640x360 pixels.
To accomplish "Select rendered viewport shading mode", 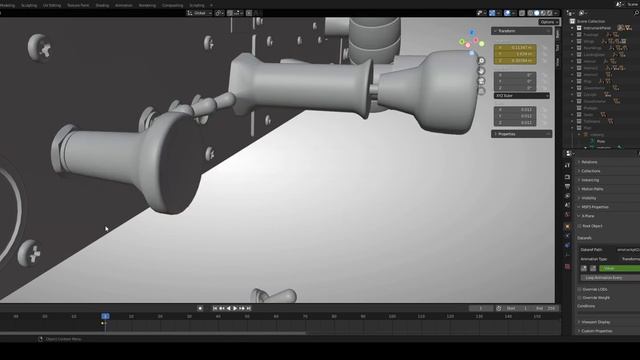I will (x=550, y=13).
